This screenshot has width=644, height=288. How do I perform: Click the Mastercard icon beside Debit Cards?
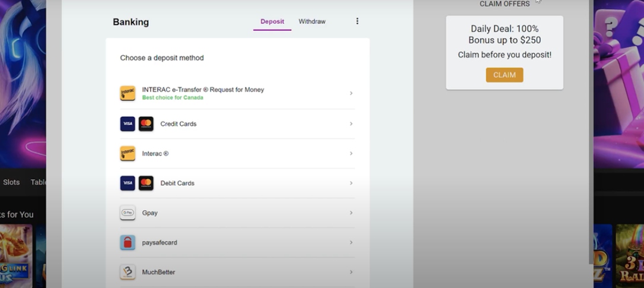146,183
